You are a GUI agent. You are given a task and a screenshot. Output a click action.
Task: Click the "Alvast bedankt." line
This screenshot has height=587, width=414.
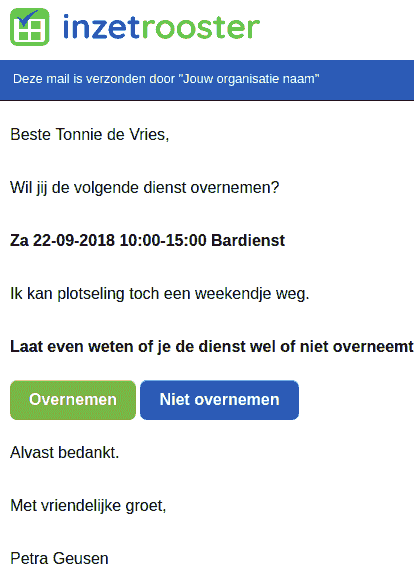(x=64, y=453)
